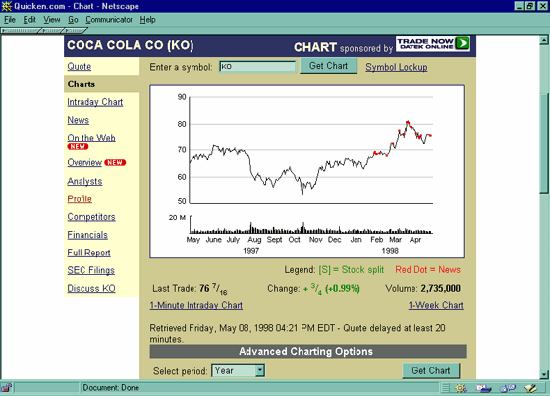Open the Navigator component bar icon

(x=461, y=388)
